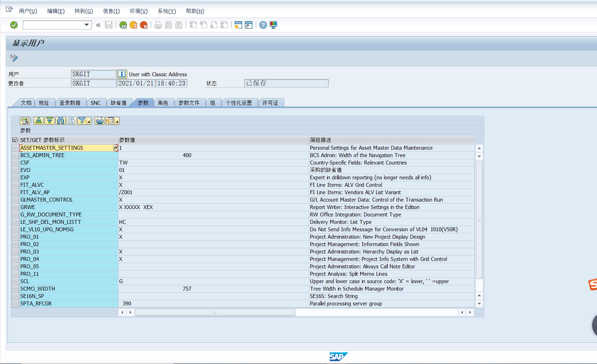Open the system menu icon left of 用户(U)
Viewport: 597px width, 364px height.
point(10,10)
